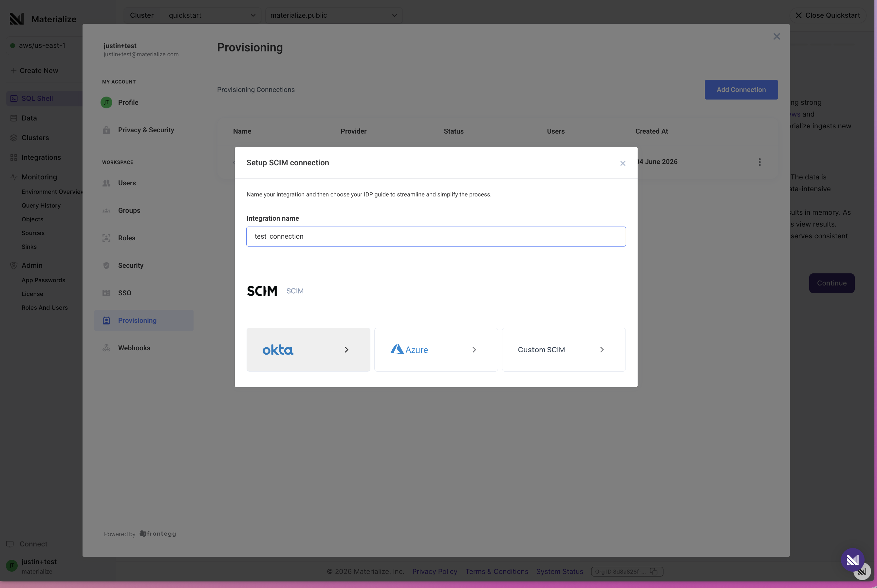Click Connect at the sidebar bottom
The width and height of the screenshot is (877, 588).
pos(27,544)
